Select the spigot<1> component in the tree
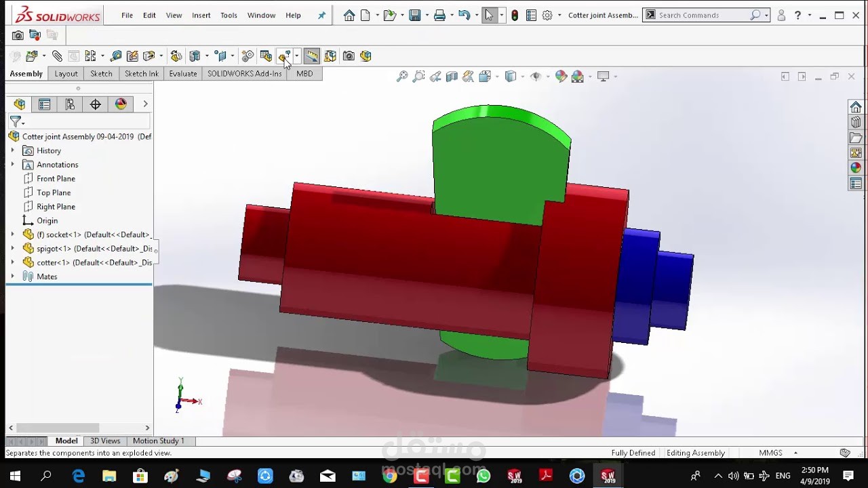868x488 pixels. coord(54,248)
